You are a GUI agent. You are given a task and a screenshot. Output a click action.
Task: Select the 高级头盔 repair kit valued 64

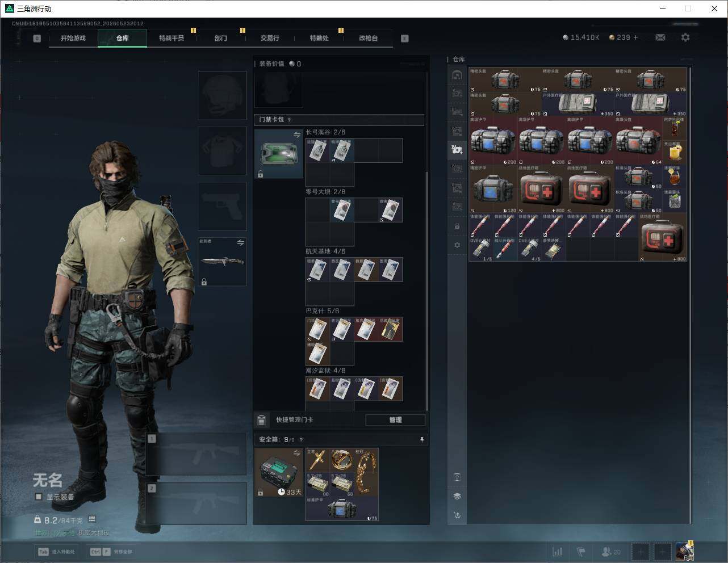[x=638, y=141]
